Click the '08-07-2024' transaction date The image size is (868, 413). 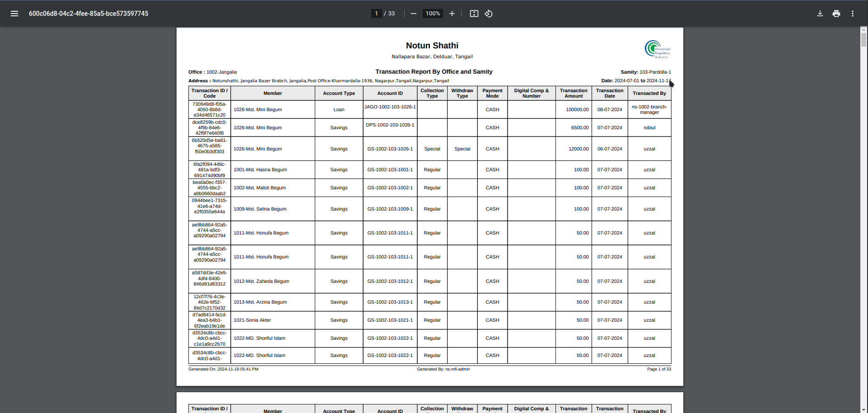(610, 110)
